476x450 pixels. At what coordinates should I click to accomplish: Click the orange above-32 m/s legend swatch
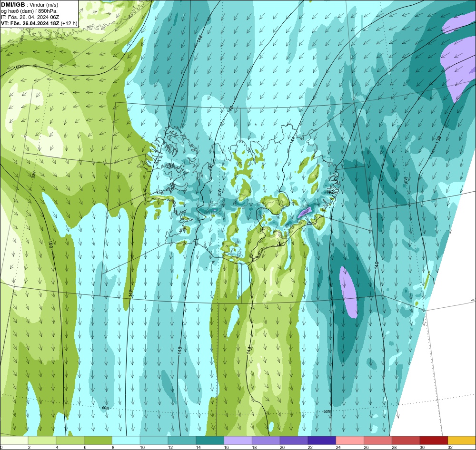462,440
